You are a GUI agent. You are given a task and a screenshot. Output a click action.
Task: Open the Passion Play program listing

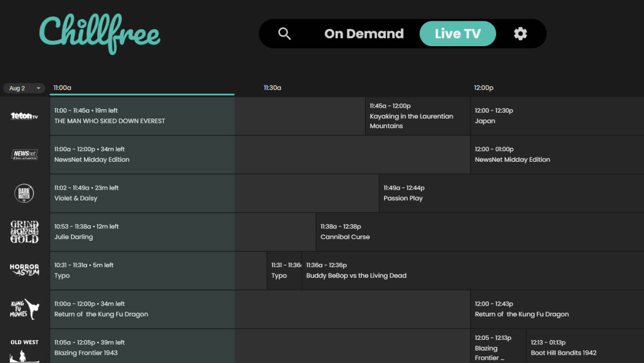[511, 194]
